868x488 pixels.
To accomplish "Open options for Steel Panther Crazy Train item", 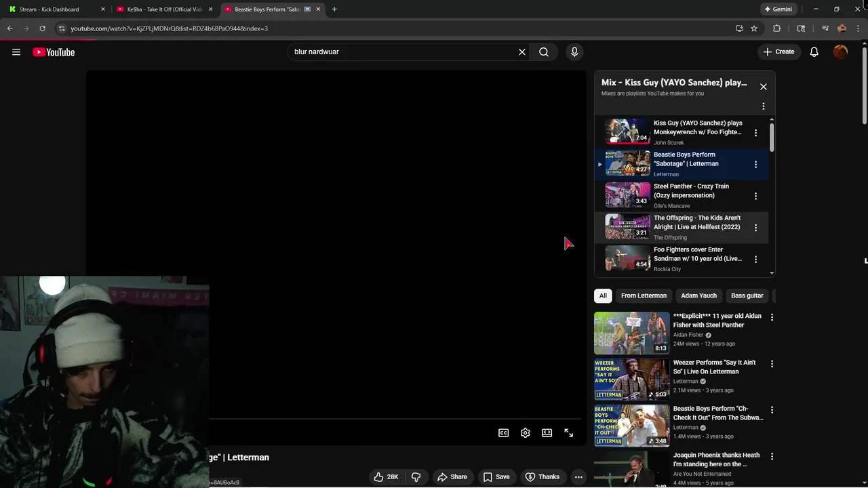I will point(755,196).
